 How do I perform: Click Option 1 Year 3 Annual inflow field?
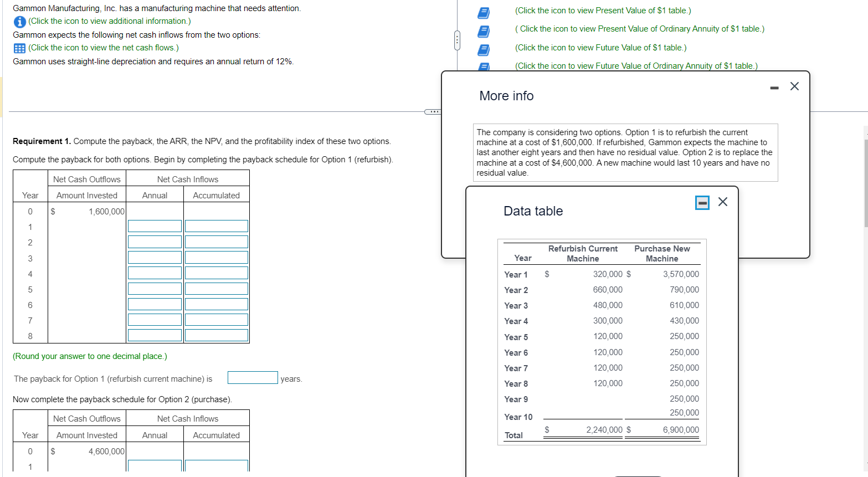(155, 257)
